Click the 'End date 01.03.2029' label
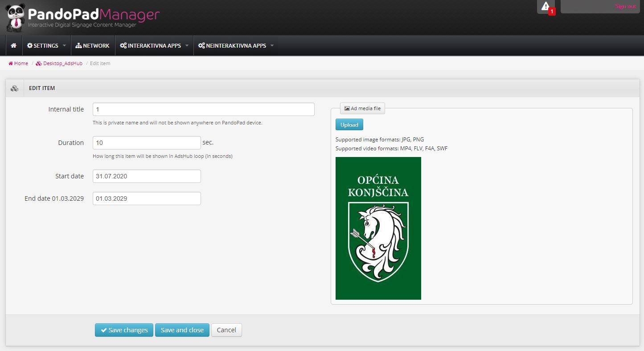The image size is (644, 351). point(54,198)
